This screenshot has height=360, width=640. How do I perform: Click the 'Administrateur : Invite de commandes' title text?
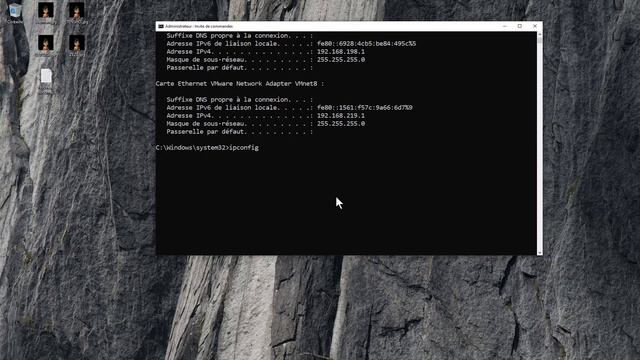[199, 26]
